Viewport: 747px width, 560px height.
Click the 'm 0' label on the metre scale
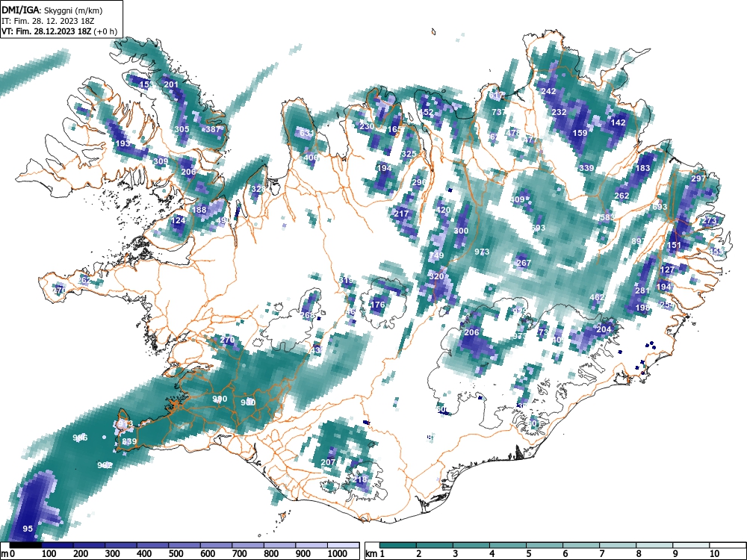8,554
